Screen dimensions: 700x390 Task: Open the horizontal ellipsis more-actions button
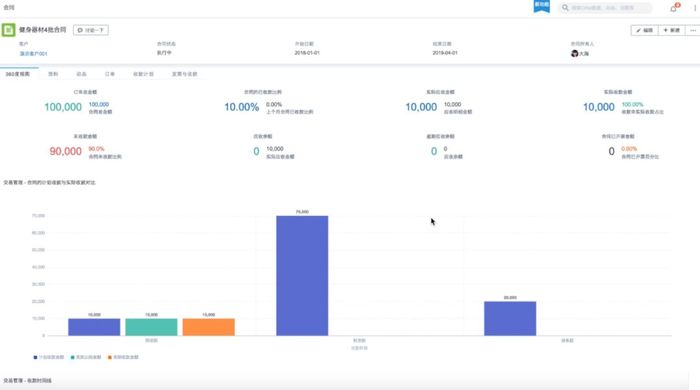[x=693, y=30]
